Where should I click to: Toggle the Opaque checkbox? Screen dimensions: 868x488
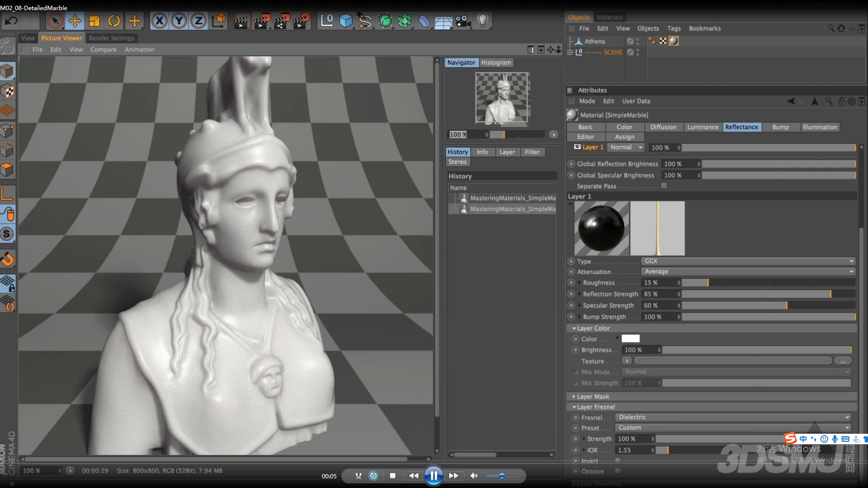coord(618,471)
